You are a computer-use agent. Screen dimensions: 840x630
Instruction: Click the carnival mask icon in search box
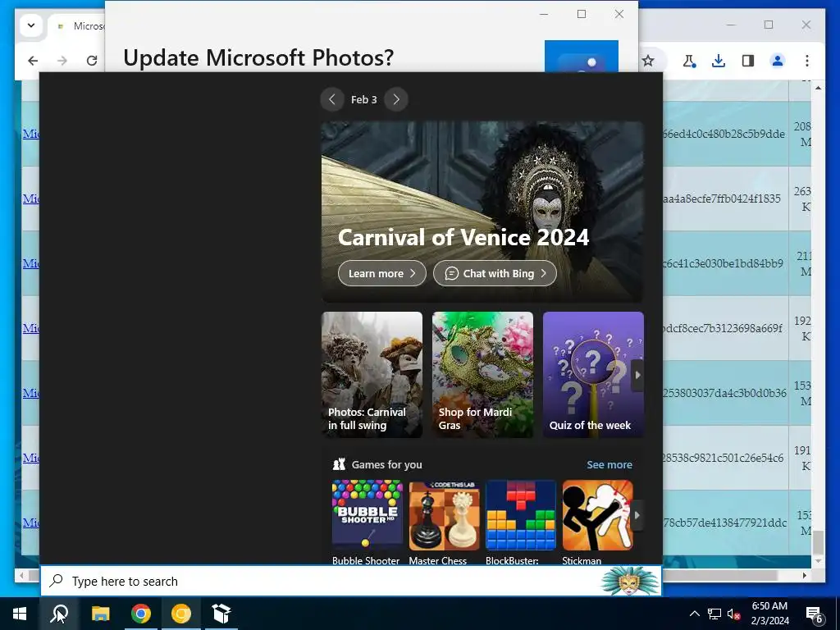pyautogui.click(x=630, y=581)
